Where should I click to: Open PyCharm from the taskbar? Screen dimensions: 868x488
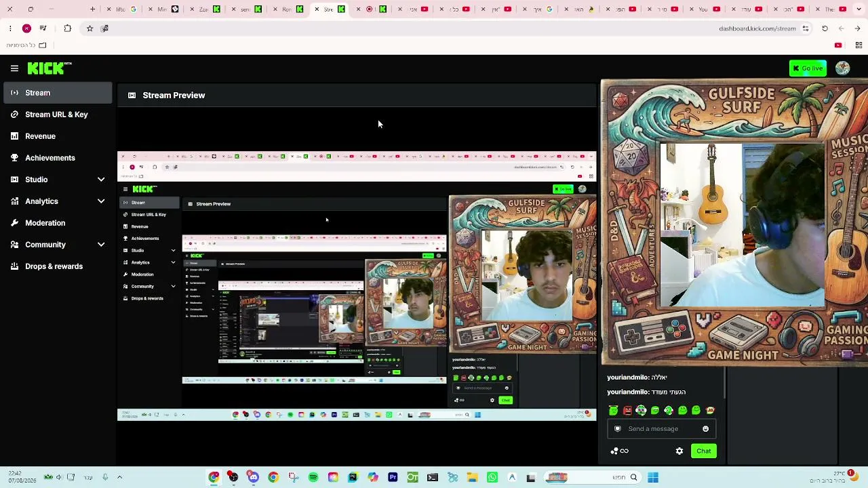pyautogui.click(x=353, y=478)
